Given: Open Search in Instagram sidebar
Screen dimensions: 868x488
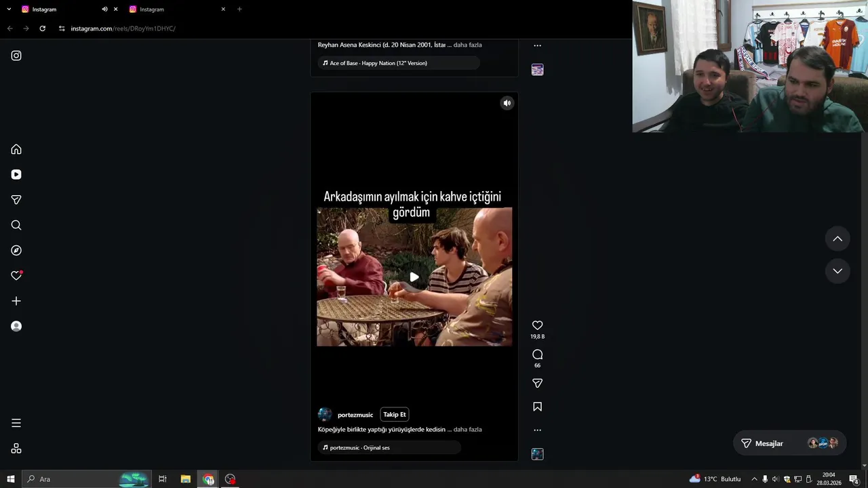Looking at the screenshot, I should pos(16,225).
